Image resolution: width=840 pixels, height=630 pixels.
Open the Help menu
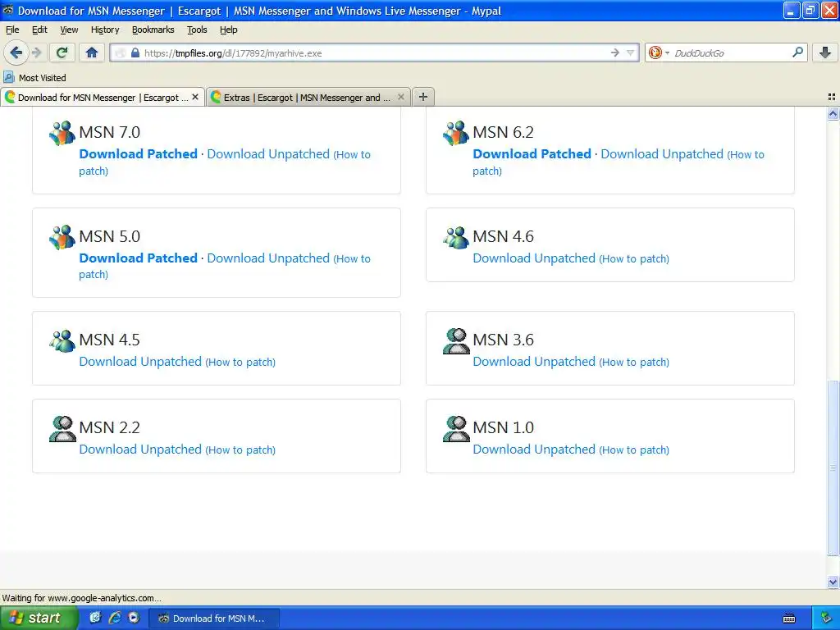pyautogui.click(x=229, y=30)
